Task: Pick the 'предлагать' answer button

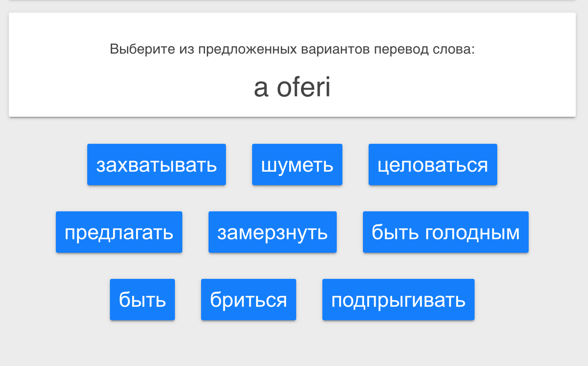Action: tap(119, 232)
